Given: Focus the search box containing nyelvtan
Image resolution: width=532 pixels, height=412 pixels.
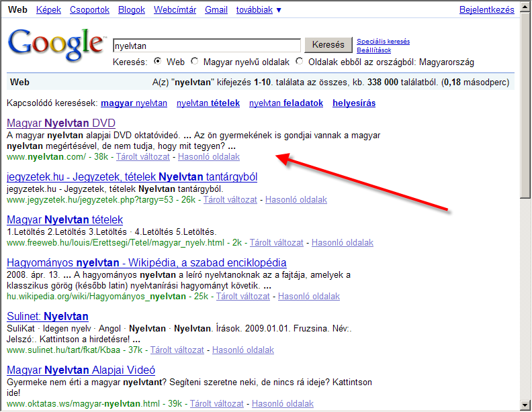Looking at the screenshot, I should [x=207, y=46].
